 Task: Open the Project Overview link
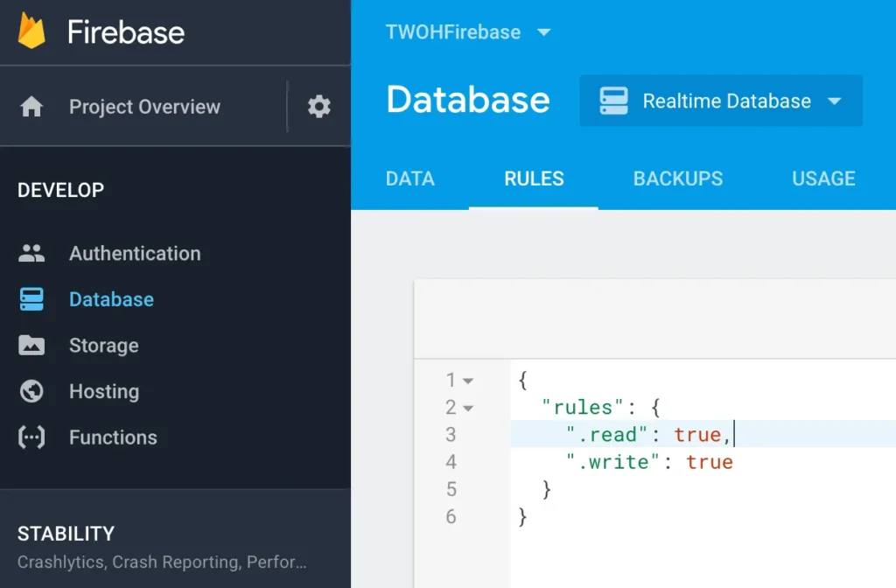[x=144, y=107]
